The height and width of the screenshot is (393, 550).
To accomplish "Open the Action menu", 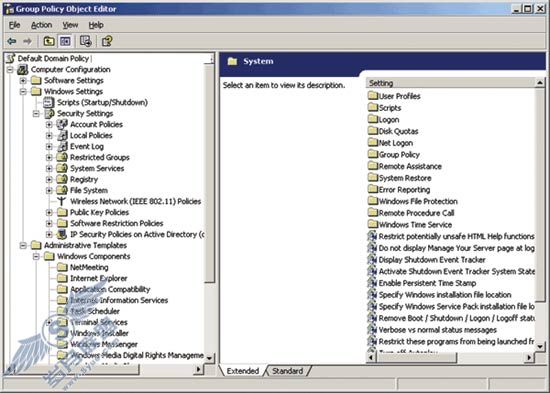I will (x=41, y=25).
